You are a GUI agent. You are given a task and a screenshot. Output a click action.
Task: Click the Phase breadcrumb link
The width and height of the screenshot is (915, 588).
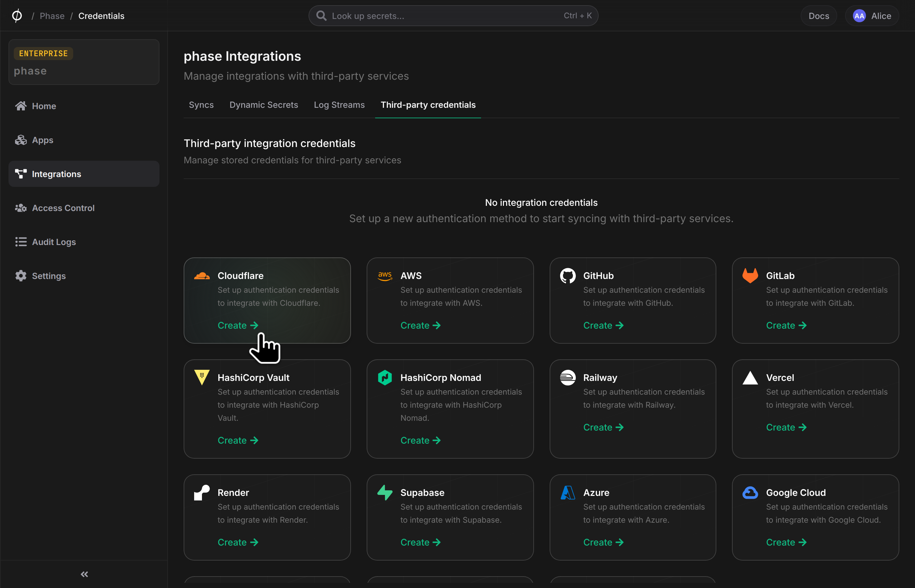[52, 16]
